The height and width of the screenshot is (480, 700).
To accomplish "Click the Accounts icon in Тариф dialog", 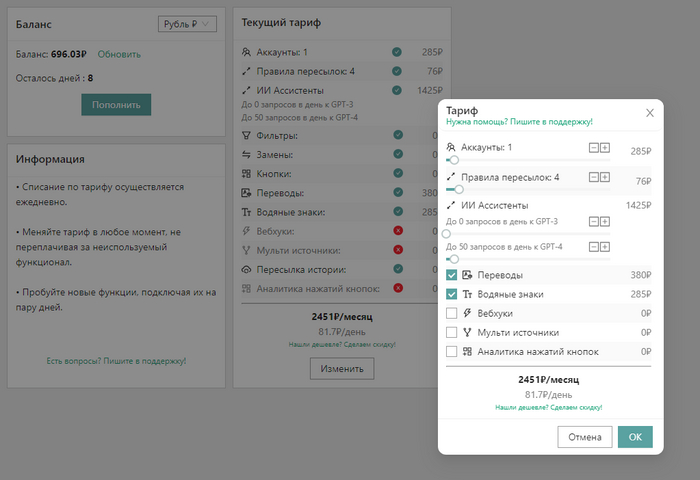I will point(452,148).
